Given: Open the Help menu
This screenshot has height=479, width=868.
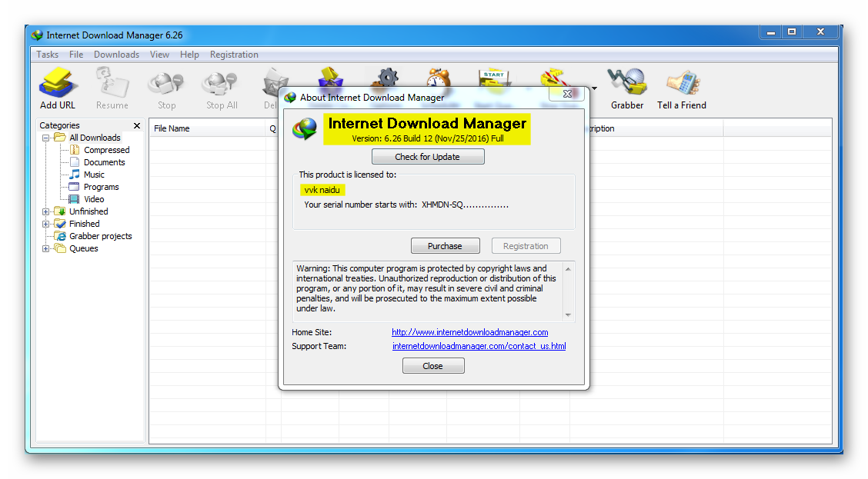Looking at the screenshot, I should pos(189,55).
